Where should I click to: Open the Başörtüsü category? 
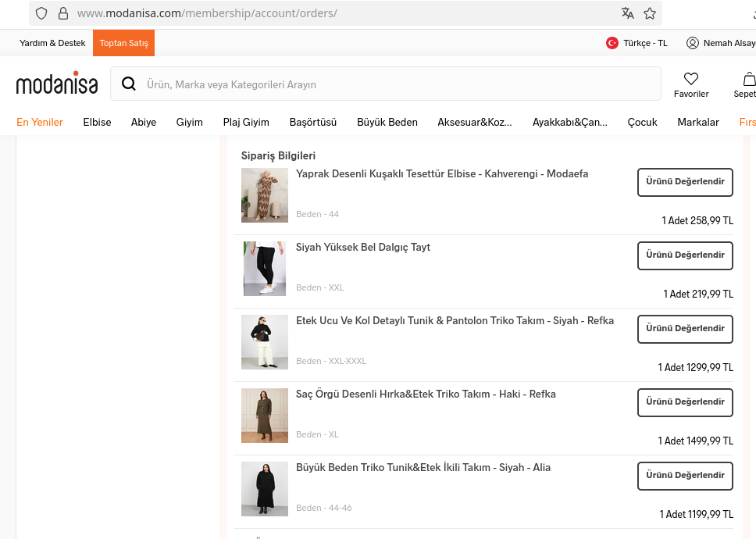click(313, 122)
